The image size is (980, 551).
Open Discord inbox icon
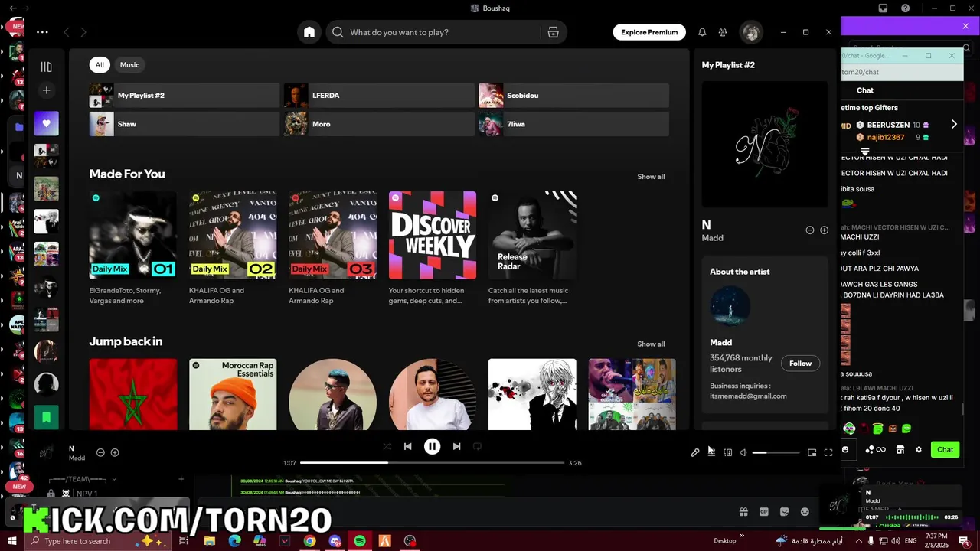pyautogui.click(x=883, y=8)
